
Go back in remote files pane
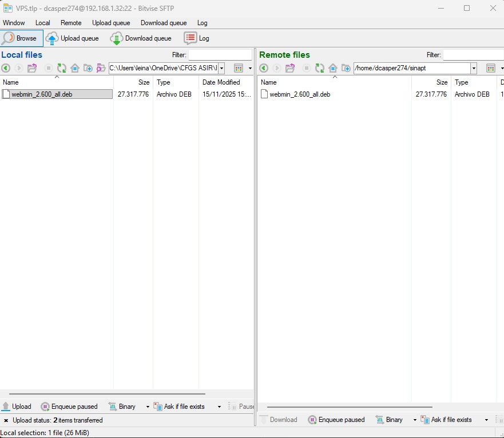click(264, 68)
